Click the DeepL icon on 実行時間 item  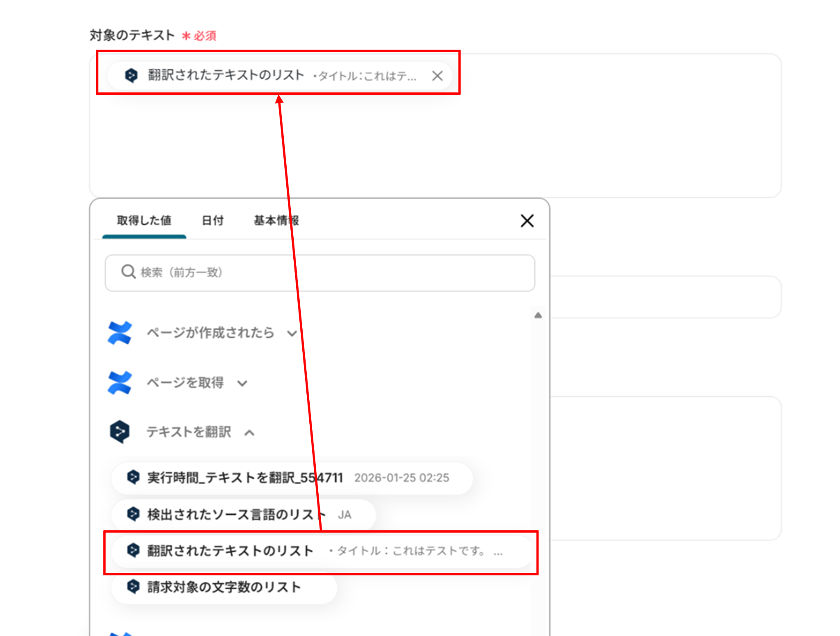pyautogui.click(x=133, y=477)
